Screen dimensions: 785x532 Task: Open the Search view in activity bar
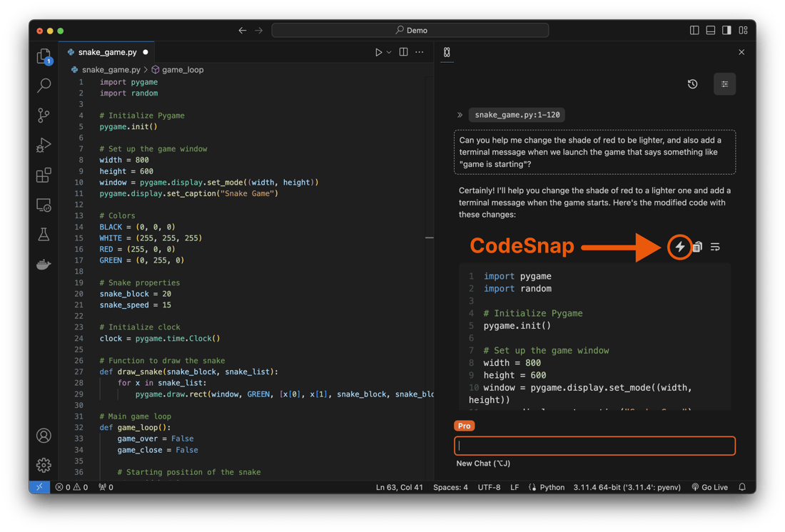point(44,86)
